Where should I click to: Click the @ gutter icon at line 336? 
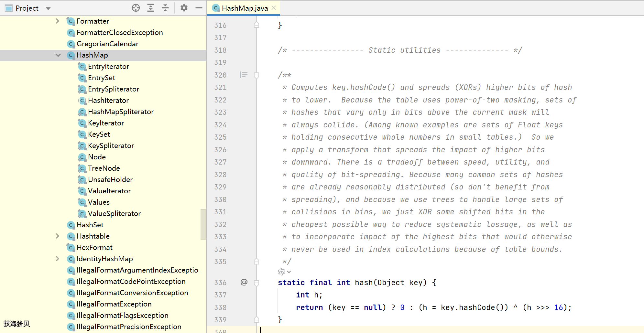[x=244, y=282]
